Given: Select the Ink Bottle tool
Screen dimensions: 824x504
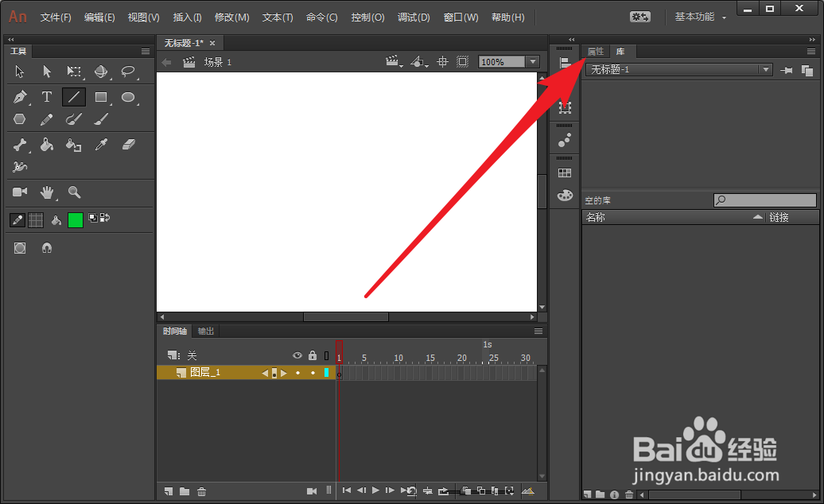Looking at the screenshot, I should click(x=73, y=145).
